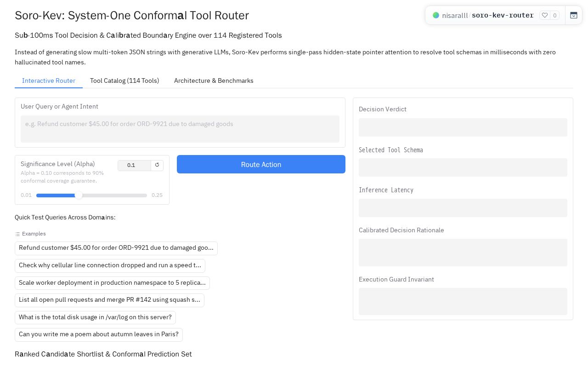Viewport: 588px width, 368px height.
Task: Select the scale worker deployment example
Action: [112, 283]
